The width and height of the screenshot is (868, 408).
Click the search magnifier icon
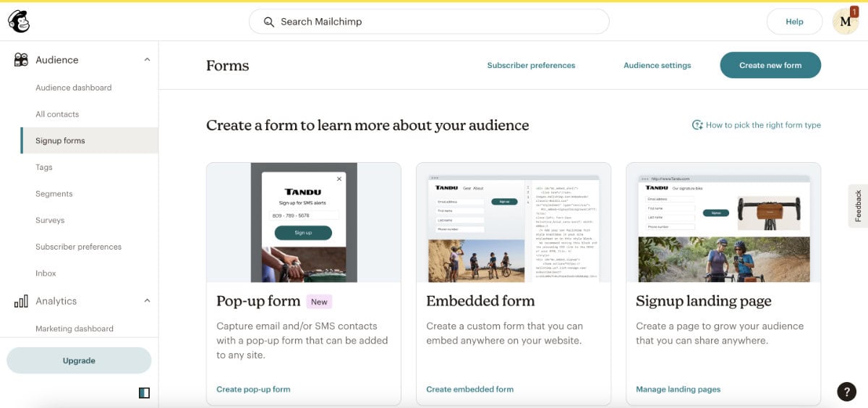tap(268, 22)
